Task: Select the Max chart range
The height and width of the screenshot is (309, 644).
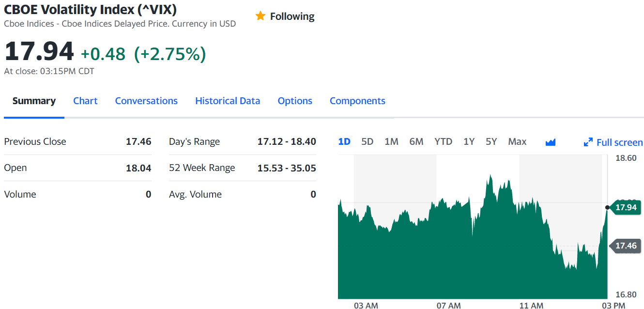Action: 517,141
